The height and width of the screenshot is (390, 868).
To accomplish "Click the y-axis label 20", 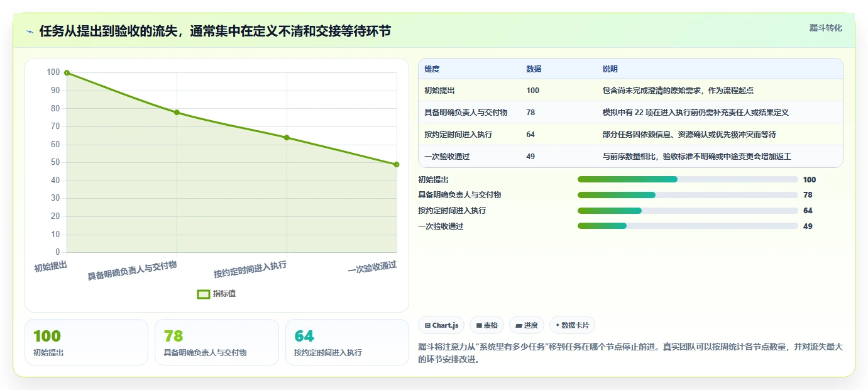I will pos(55,216).
